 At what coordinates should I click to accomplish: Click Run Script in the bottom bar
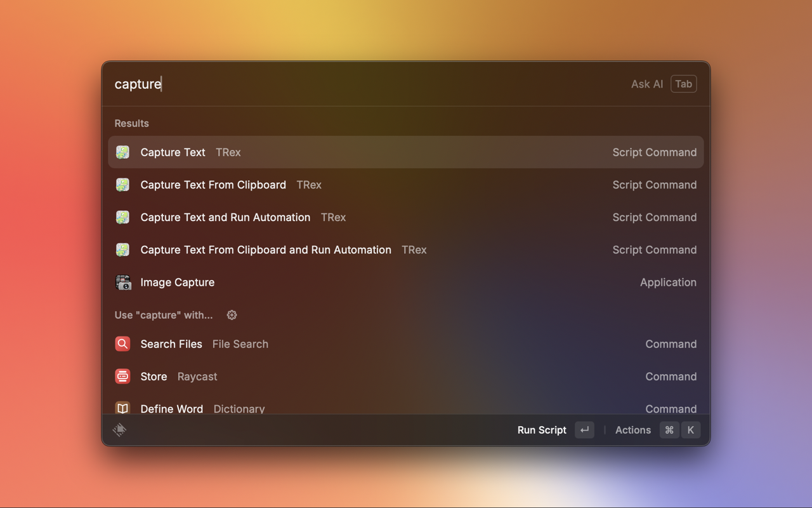(542, 430)
